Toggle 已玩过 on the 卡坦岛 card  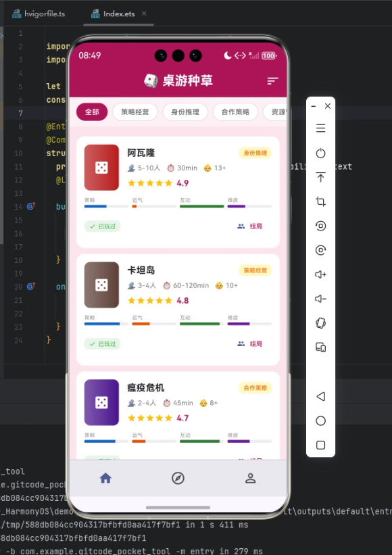[x=102, y=344]
